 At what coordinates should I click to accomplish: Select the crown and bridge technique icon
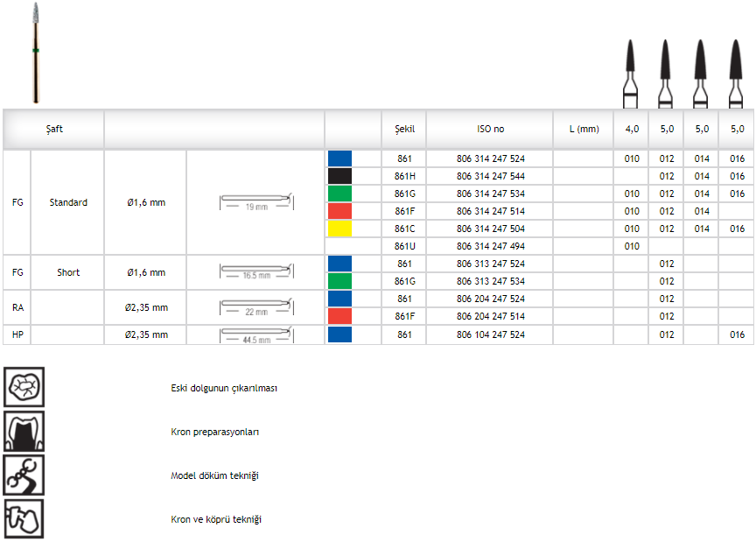[x=24, y=518]
